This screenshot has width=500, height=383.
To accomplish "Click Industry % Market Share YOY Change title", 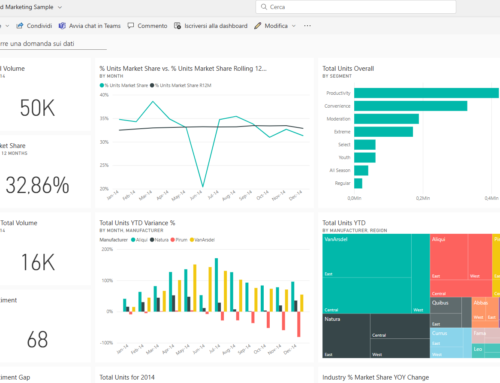I will pyautogui.click(x=375, y=377).
